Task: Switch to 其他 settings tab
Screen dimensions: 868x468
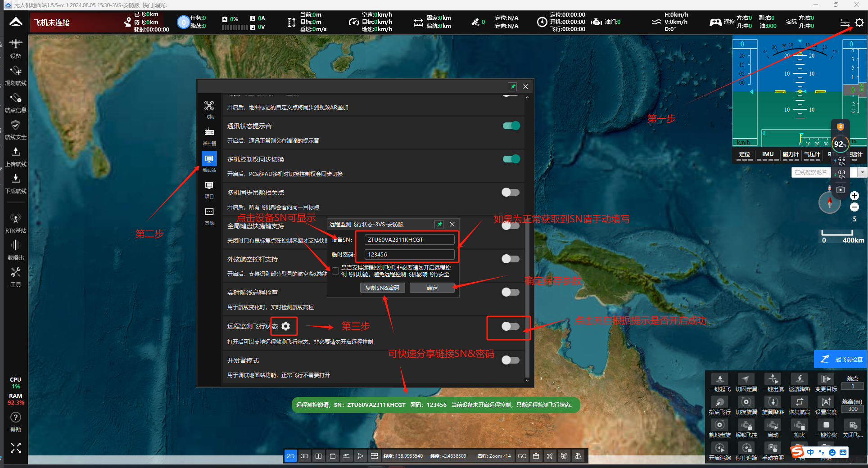Action: click(x=209, y=216)
